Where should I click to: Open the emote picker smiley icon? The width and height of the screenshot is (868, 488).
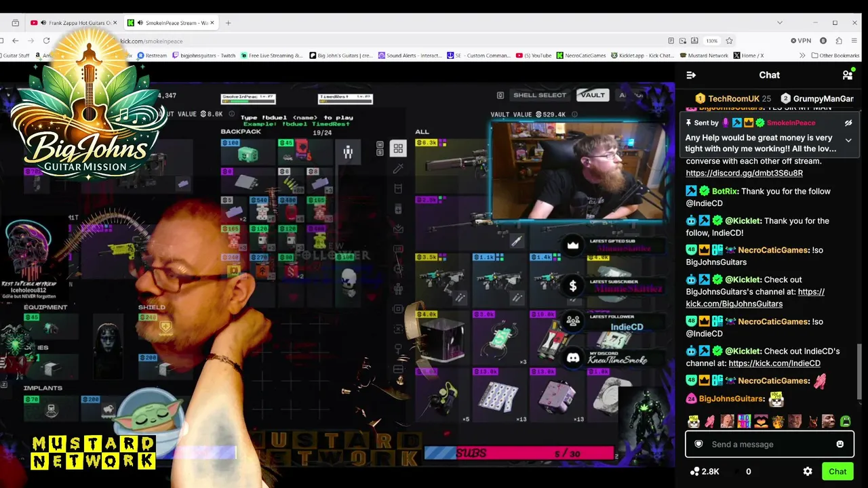840,445
